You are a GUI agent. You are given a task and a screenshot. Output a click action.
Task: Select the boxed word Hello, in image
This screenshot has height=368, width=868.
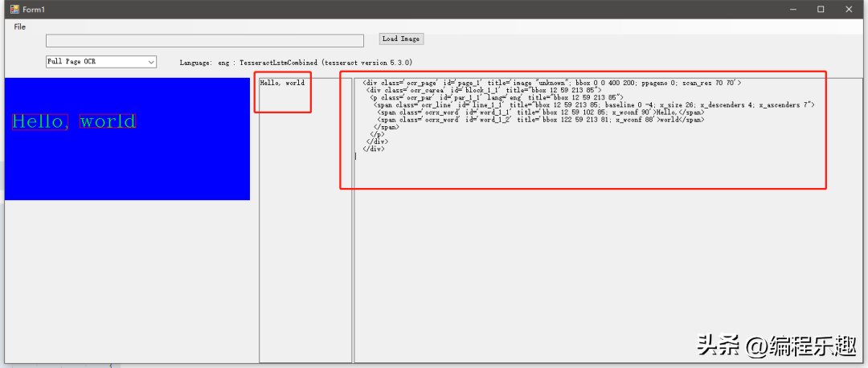[x=39, y=121]
